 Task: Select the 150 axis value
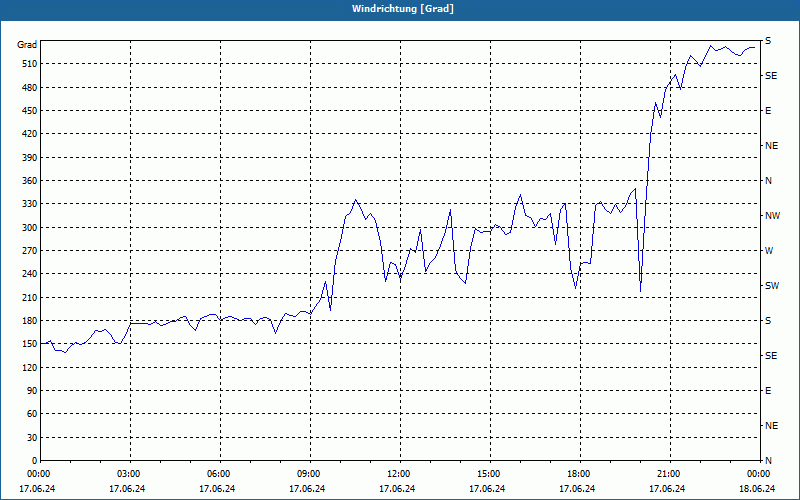[29, 344]
